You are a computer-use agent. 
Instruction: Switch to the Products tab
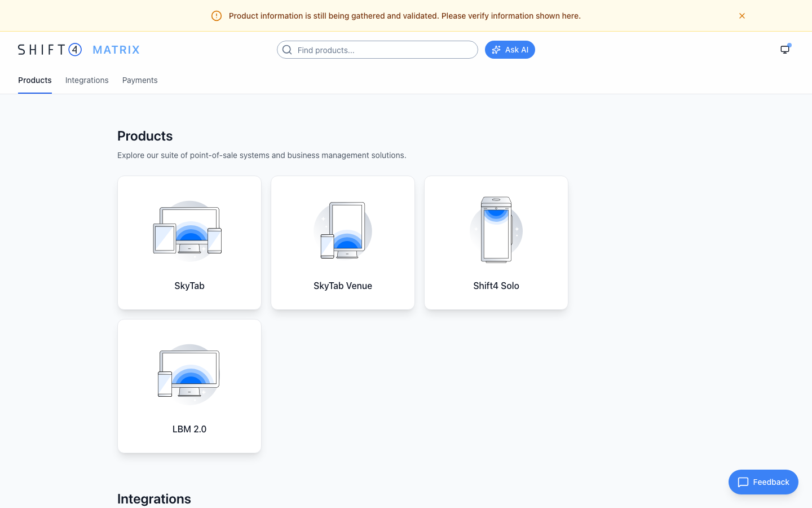35,80
